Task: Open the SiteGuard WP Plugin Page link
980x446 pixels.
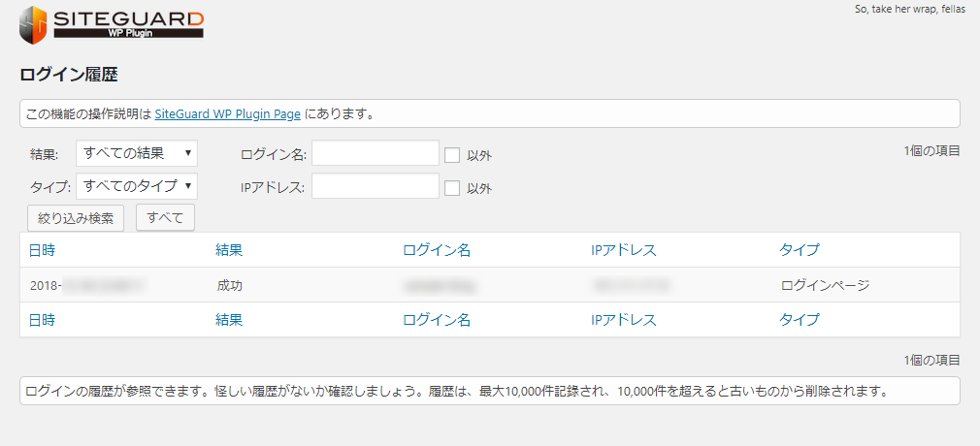Action: 227,113
